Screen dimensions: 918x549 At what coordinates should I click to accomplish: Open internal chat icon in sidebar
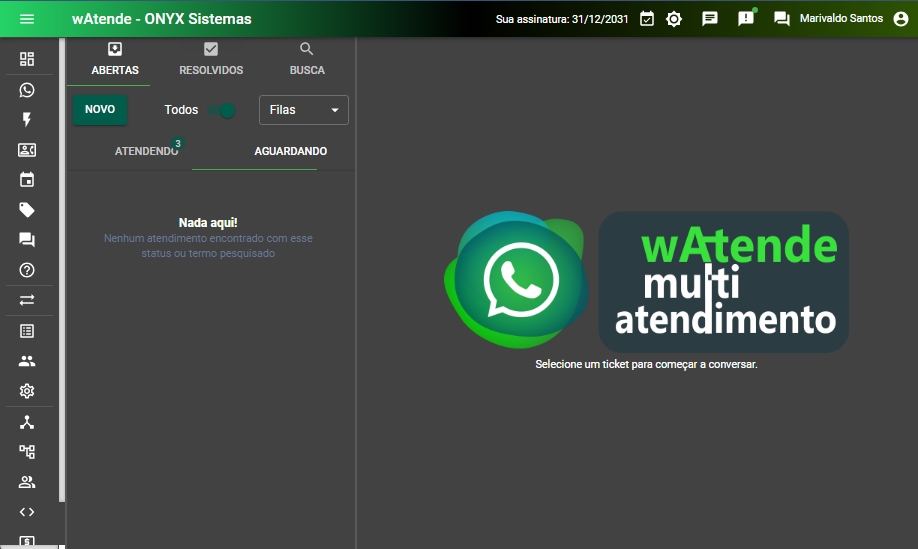point(27,240)
